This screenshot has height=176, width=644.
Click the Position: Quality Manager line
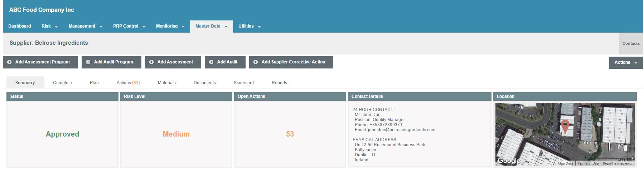(x=380, y=120)
